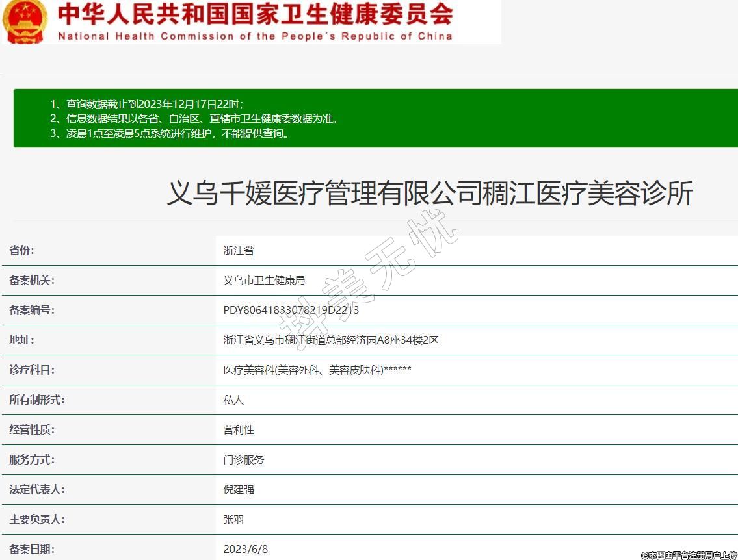This screenshot has width=738, height=560.
Task: Click the 诊疗科目 row label
Action: pyautogui.click(x=32, y=370)
